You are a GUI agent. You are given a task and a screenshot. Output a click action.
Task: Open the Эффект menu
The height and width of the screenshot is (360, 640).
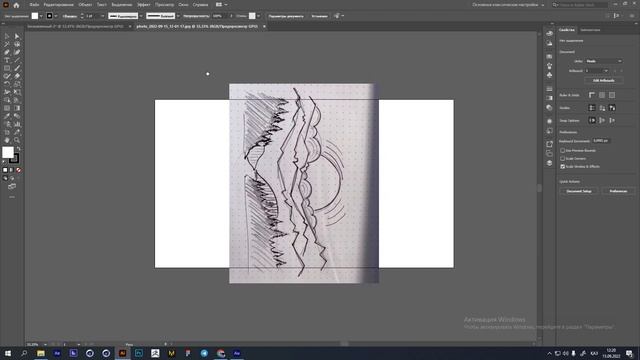(144, 5)
